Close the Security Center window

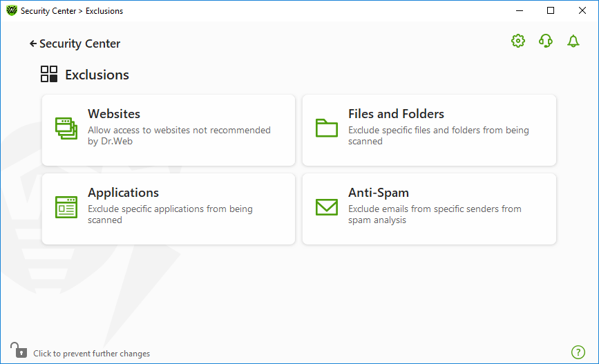582,10
